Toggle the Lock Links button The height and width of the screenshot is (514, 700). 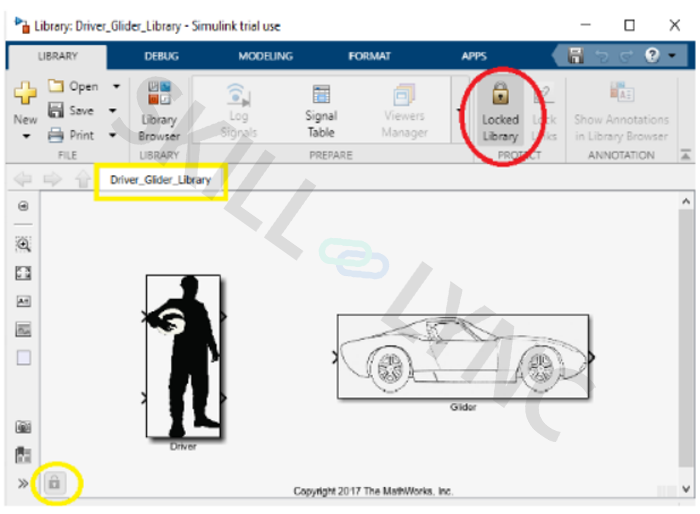[544, 112]
